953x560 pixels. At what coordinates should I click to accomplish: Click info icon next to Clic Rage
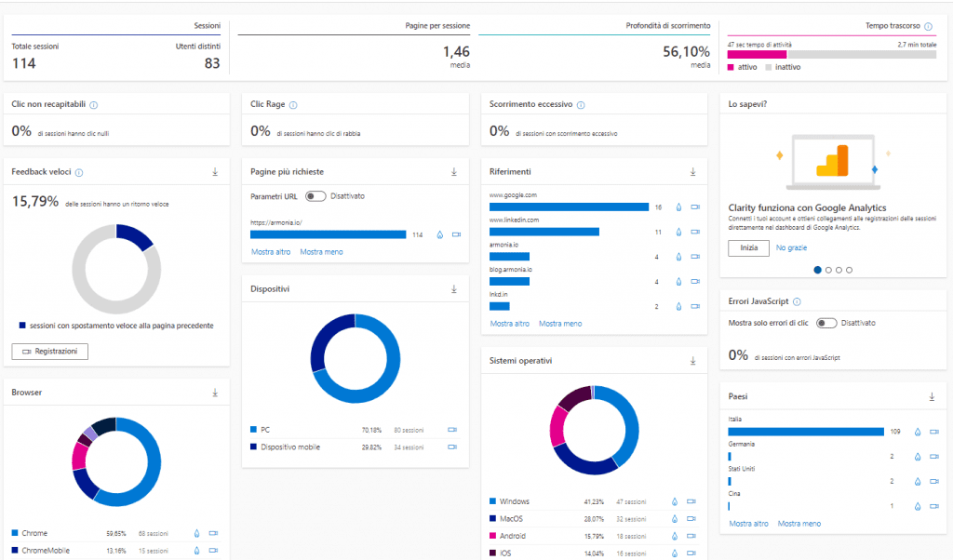click(x=293, y=105)
